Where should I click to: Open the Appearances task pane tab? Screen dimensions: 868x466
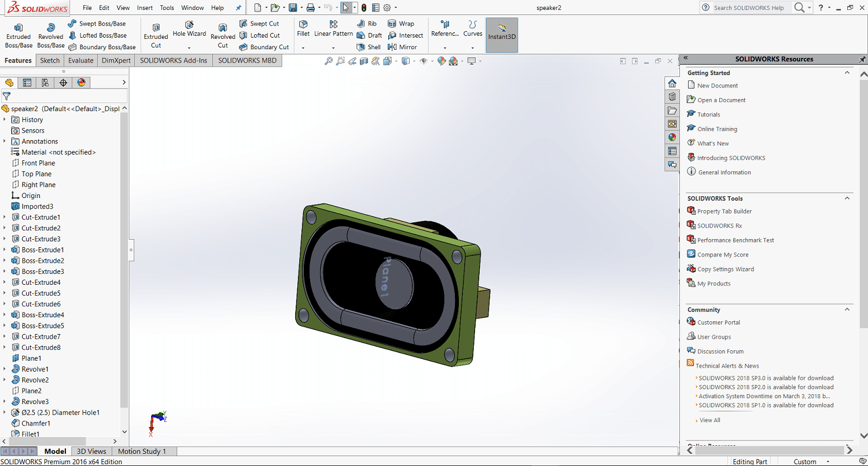tap(672, 137)
